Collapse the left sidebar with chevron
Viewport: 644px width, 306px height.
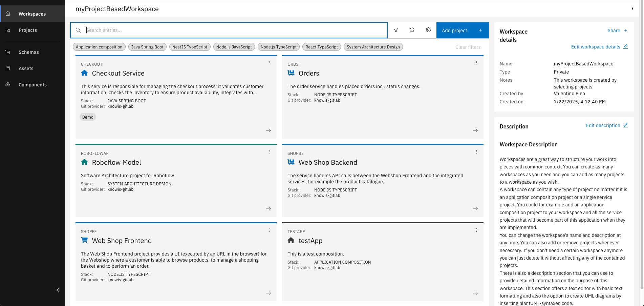58,290
